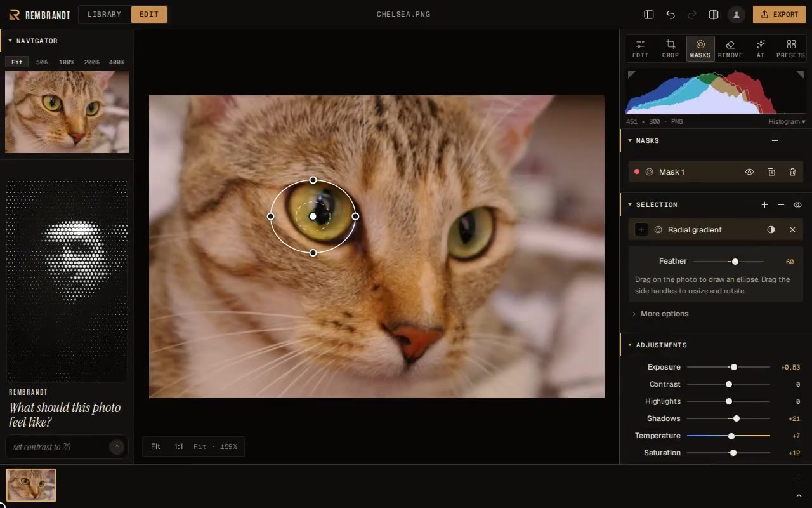This screenshot has height=508, width=812.
Task: Click the Rembrandt logo
Action: point(39,15)
